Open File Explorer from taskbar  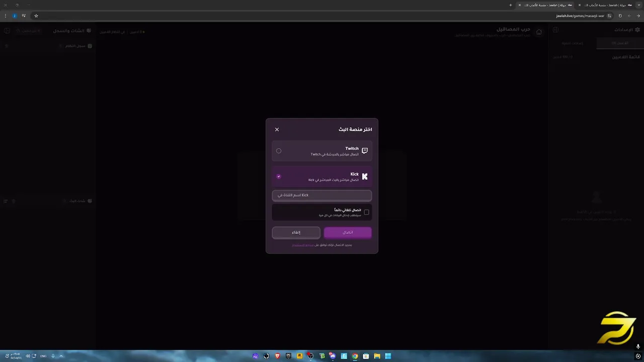click(x=377, y=356)
